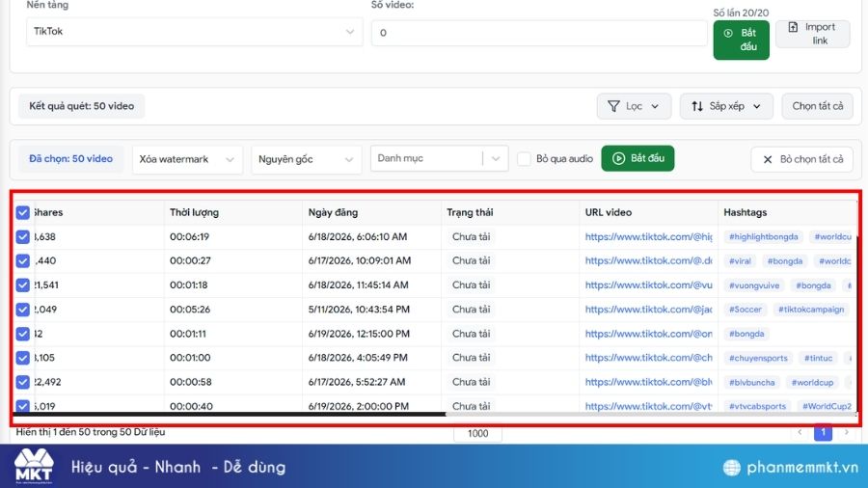Click the previous page arrow
Screen dimensions: 868x488
pyautogui.click(x=800, y=431)
